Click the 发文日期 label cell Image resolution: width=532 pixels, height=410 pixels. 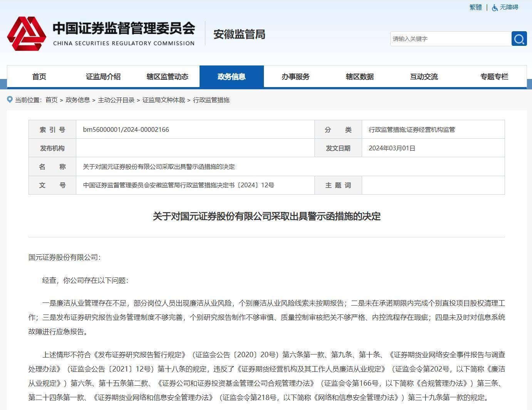click(338, 148)
